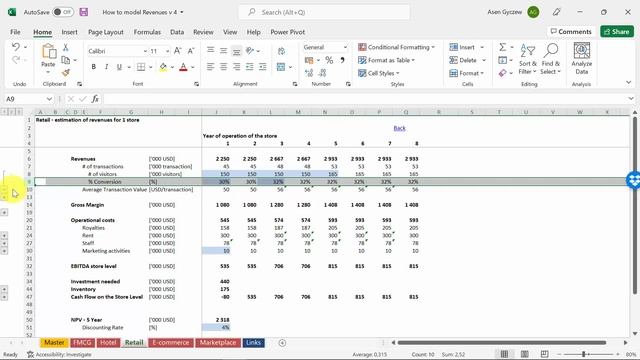The width and height of the screenshot is (640, 360).
Task: Click Merge and Center icon
Action: click(x=281, y=67)
